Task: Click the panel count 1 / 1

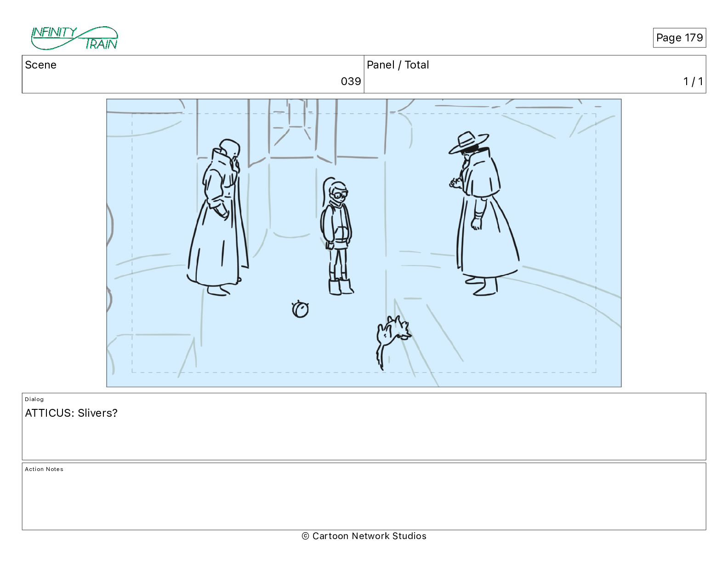Action: pyautogui.click(x=693, y=81)
